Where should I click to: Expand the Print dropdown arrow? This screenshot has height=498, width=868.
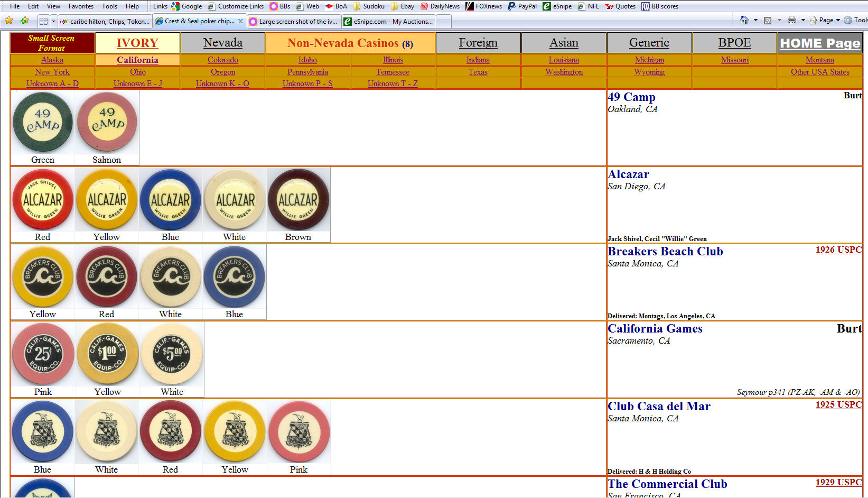[803, 20]
